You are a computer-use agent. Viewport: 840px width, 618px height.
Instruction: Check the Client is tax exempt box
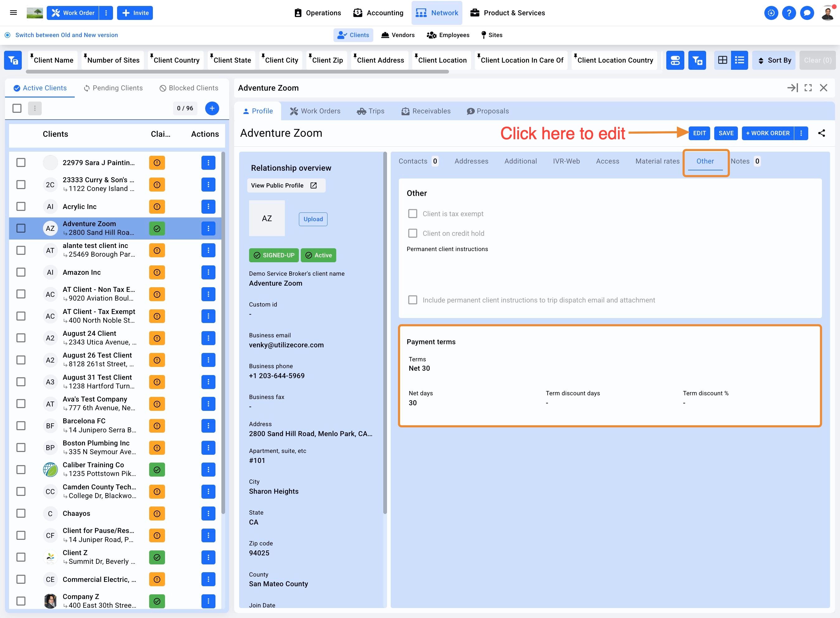coord(412,214)
